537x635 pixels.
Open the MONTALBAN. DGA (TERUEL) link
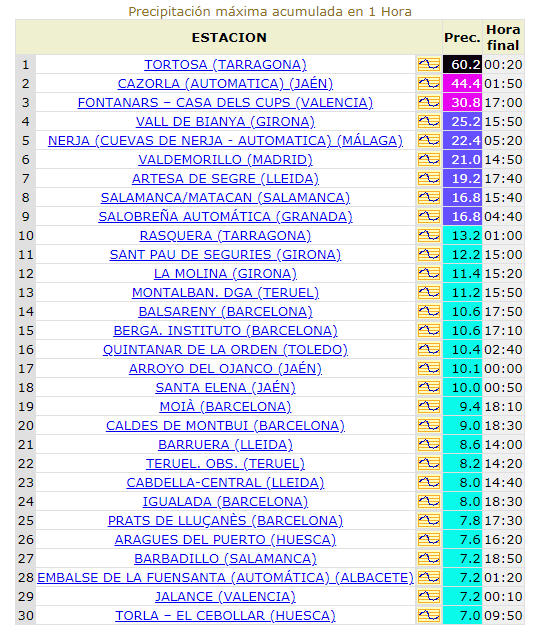coord(225,293)
